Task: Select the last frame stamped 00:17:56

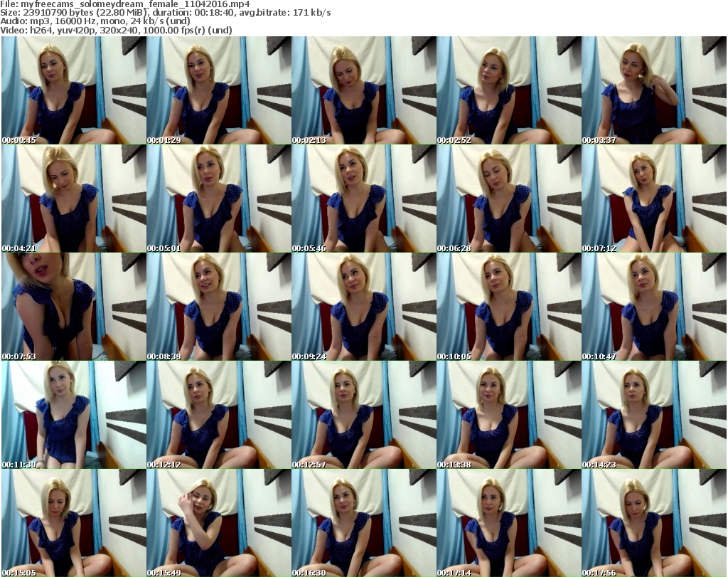Action: (x=654, y=523)
